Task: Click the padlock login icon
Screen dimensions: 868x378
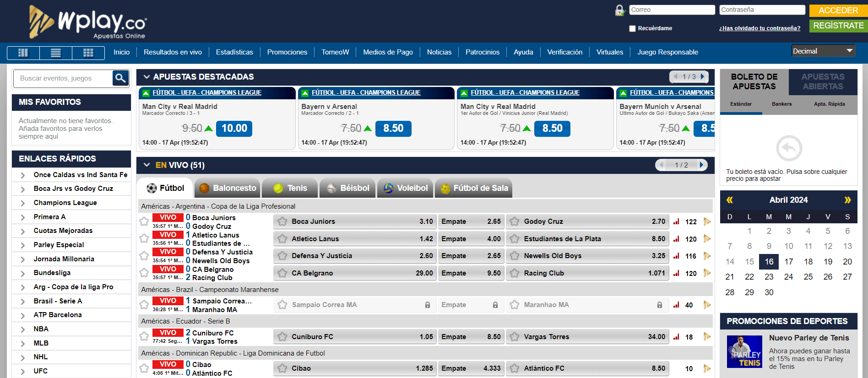Action: (x=620, y=10)
